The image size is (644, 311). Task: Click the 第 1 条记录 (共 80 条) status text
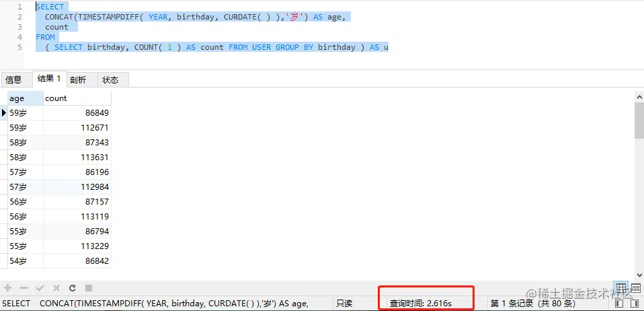coord(533,304)
